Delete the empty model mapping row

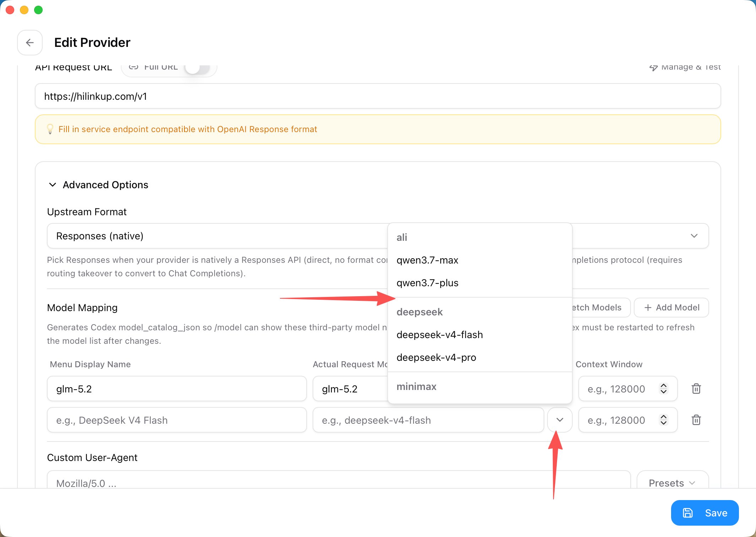[696, 420]
